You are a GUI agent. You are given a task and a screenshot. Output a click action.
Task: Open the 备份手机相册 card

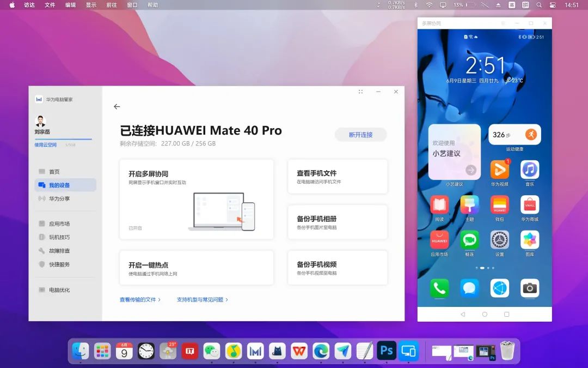[x=338, y=222]
